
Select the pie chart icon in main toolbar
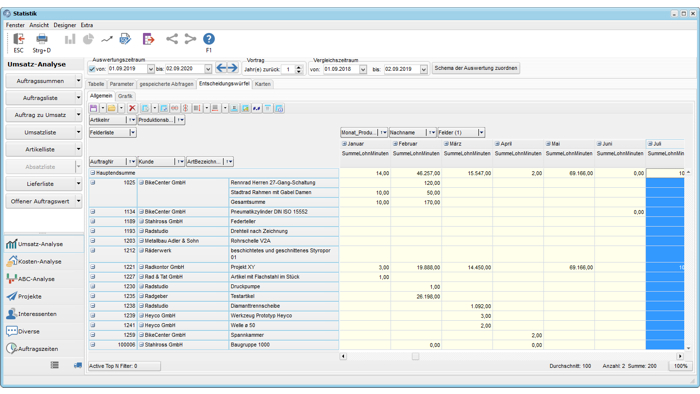coord(88,39)
